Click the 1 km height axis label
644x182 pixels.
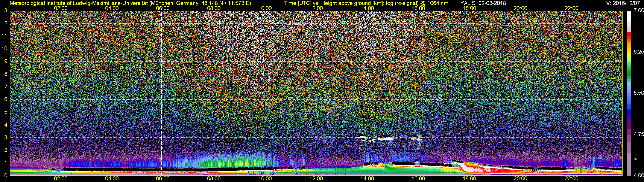[6, 163]
